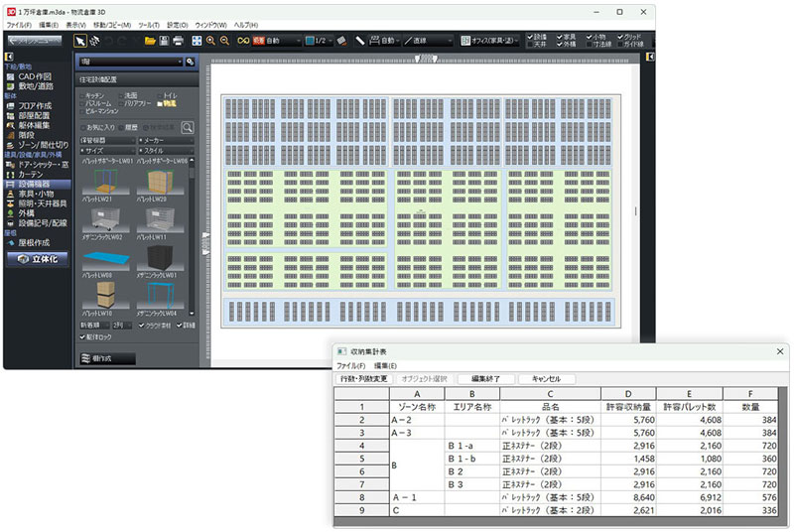Click the save floppy disk icon

pyautogui.click(x=164, y=41)
